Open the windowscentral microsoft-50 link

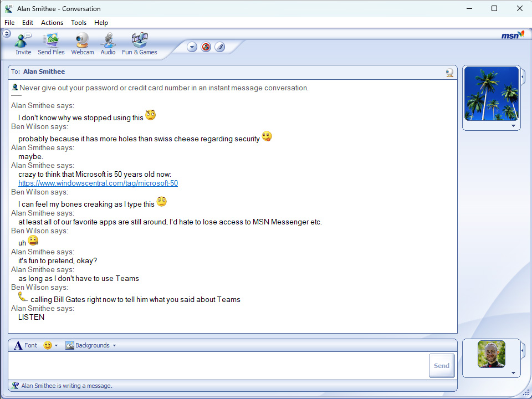pos(98,183)
